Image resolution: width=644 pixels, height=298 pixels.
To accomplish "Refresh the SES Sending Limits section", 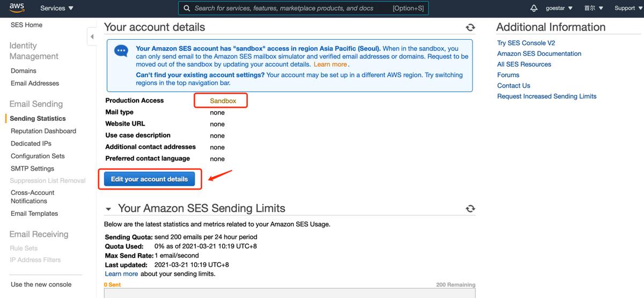I will click(470, 208).
